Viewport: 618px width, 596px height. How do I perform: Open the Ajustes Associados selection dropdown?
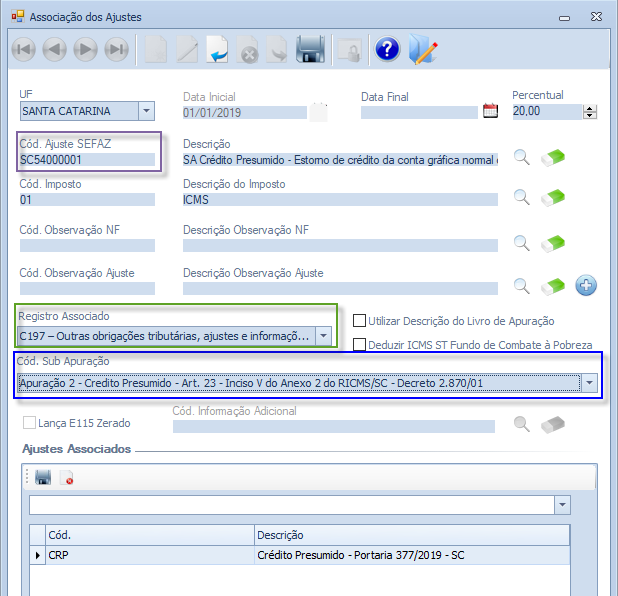pyautogui.click(x=561, y=504)
